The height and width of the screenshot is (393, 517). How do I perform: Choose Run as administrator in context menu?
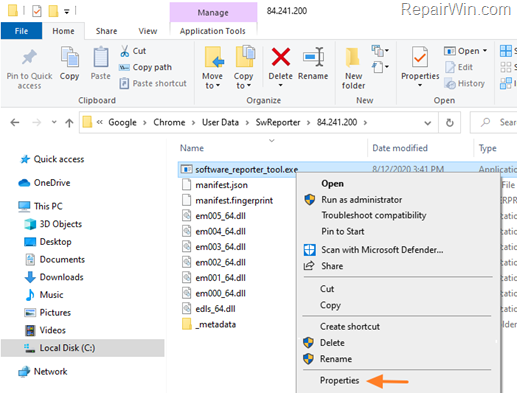361,200
